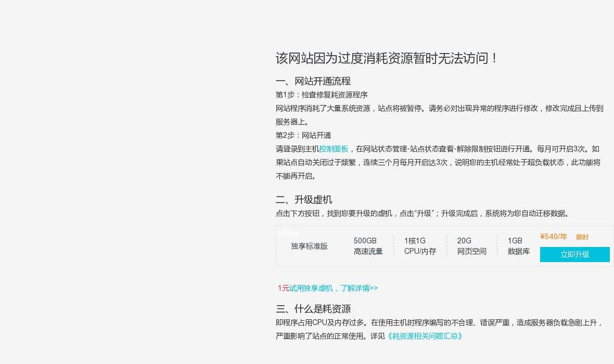Select the text 第1步：检查修复耗资源程序
The image size is (614, 364).
[x=322, y=95]
